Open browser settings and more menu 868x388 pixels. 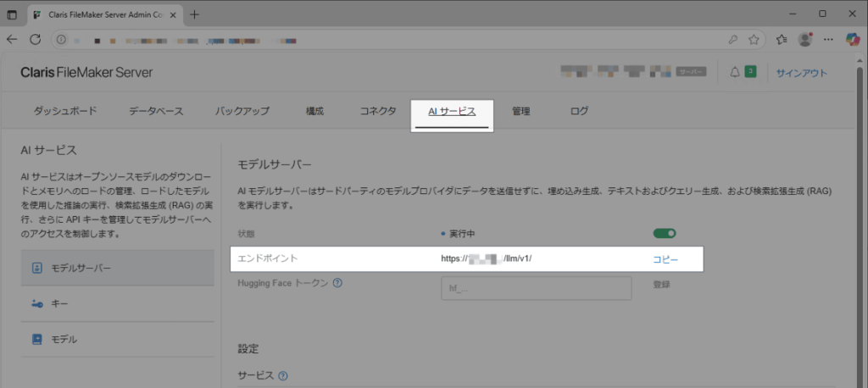pos(829,40)
